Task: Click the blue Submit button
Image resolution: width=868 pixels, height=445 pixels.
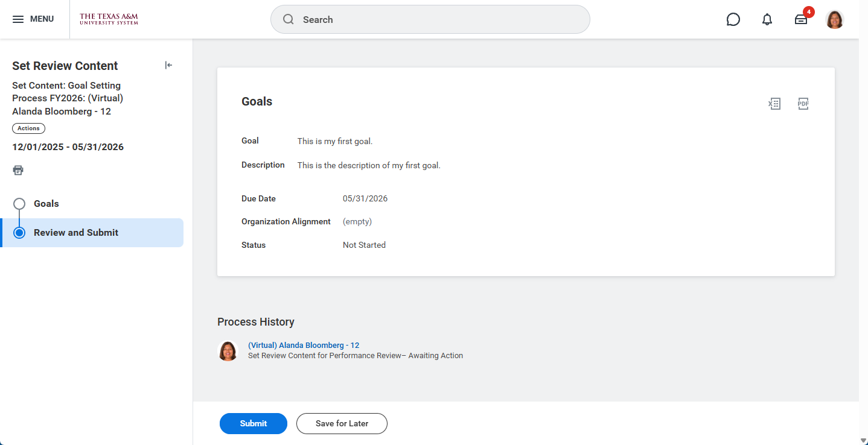Action: [253, 423]
